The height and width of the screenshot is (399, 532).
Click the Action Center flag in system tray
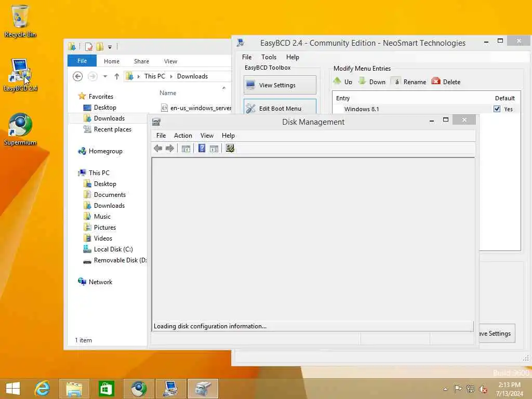tap(458, 389)
